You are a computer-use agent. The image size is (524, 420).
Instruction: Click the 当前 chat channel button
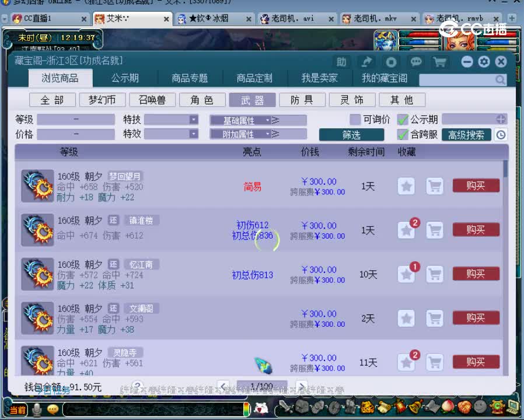tap(18, 410)
